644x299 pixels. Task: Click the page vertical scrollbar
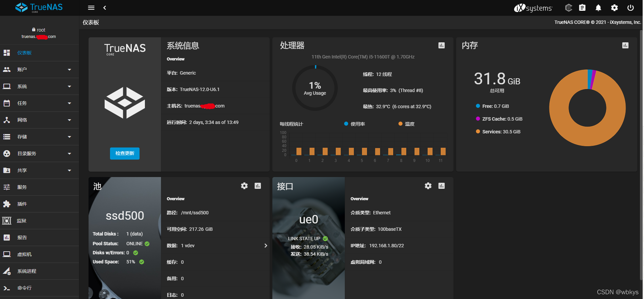[642, 155]
